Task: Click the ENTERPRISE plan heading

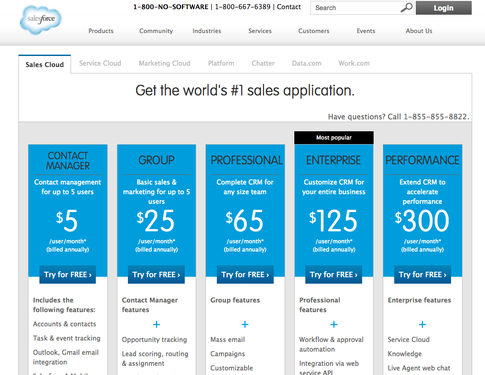Action: (x=334, y=160)
